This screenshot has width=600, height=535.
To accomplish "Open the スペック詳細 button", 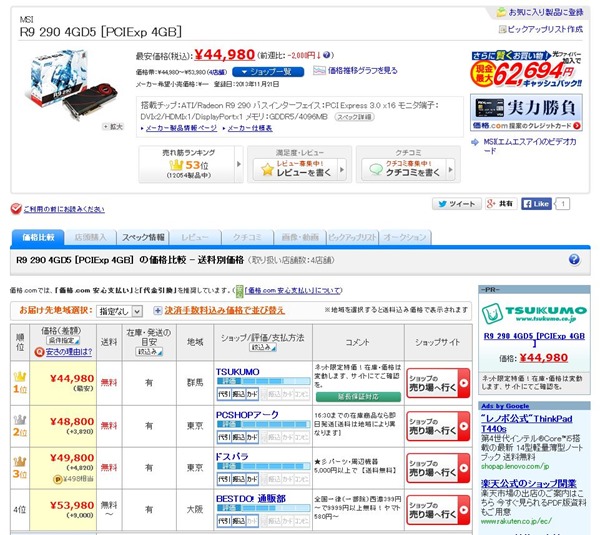I will click(x=354, y=117).
